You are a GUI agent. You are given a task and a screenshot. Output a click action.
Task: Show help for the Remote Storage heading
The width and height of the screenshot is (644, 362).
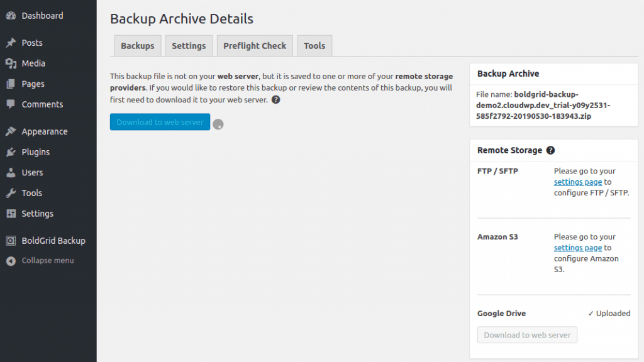tap(550, 150)
